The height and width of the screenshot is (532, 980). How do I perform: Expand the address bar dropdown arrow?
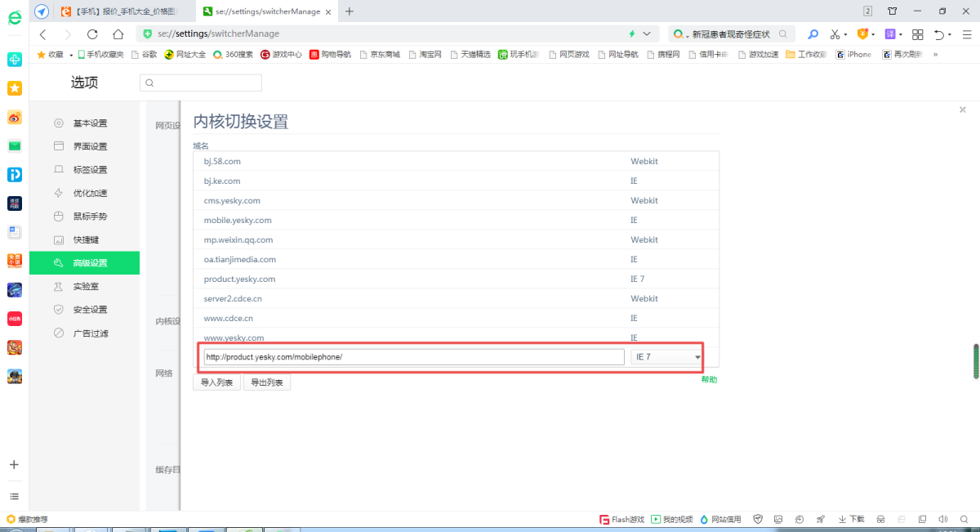pyautogui.click(x=647, y=34)
